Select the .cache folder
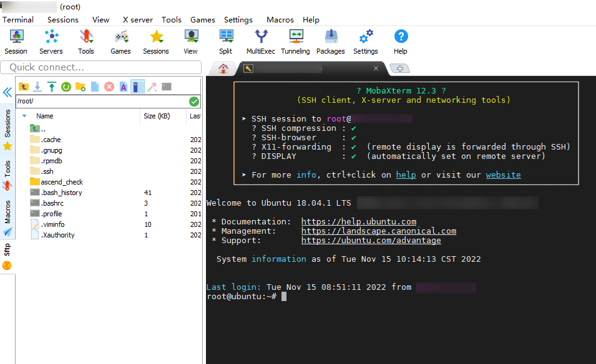Screen dimensions: 596x364 46,140
